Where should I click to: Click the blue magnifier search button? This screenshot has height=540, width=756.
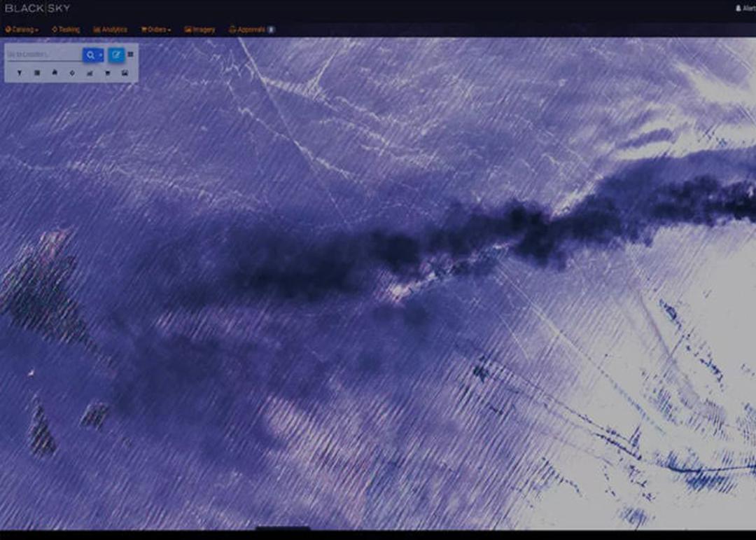pyautogui.click(x=90, y=55)
